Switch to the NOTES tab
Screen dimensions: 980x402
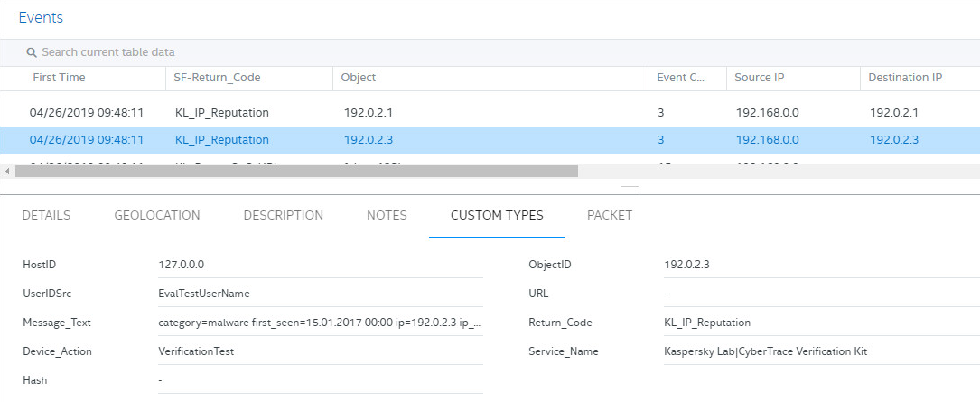coord(387,216)
